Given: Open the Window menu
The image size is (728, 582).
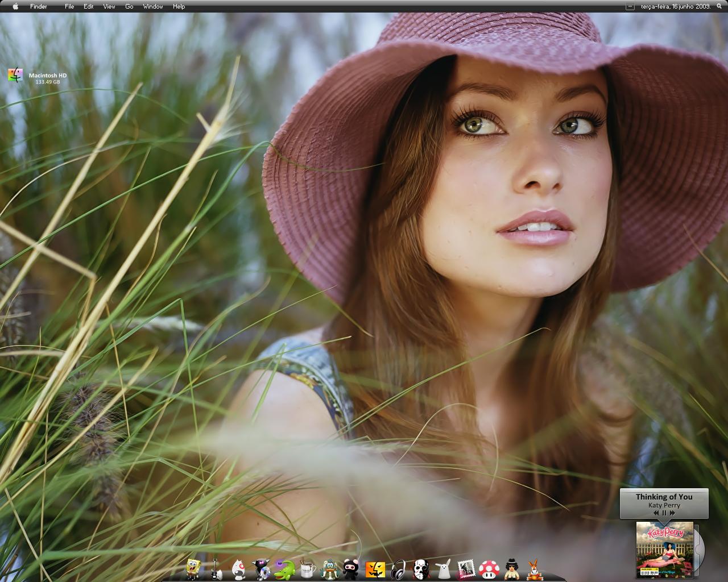Looking at the screenshot, I should point(153,6).
